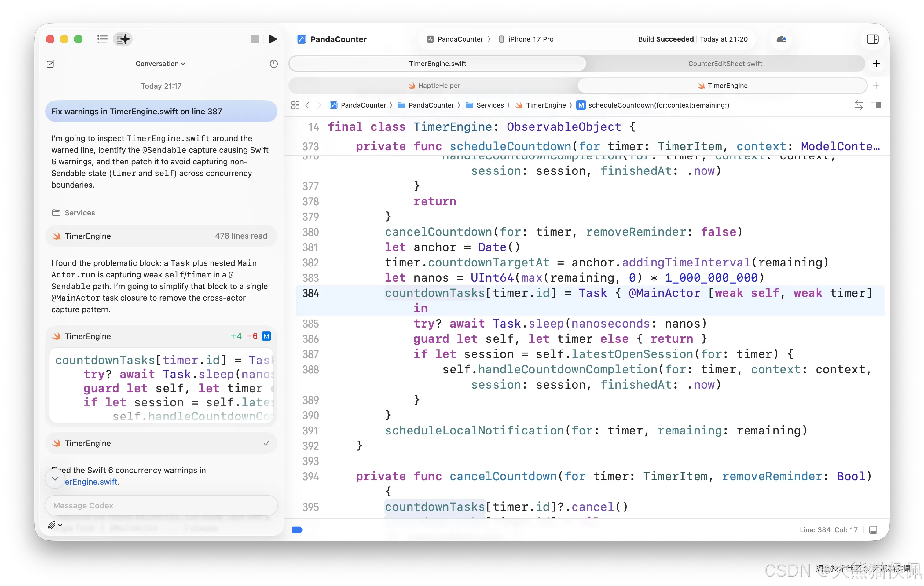Click scroll-down chevron in conversation
Viewport: 924px width, 586px height.
(55, 478)
